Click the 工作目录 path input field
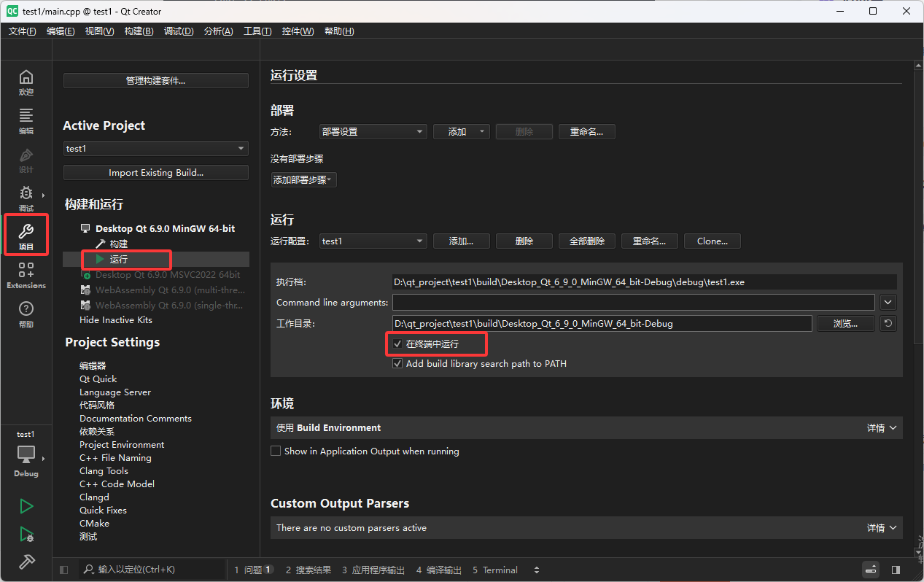The width and height of the screenshot is (924, 582). pos(602,324)
